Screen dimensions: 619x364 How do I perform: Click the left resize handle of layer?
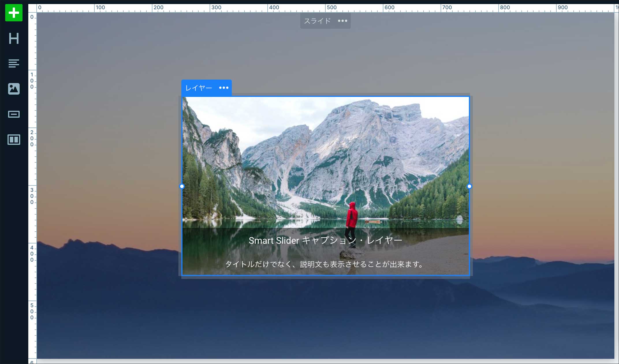pos(182,186)
